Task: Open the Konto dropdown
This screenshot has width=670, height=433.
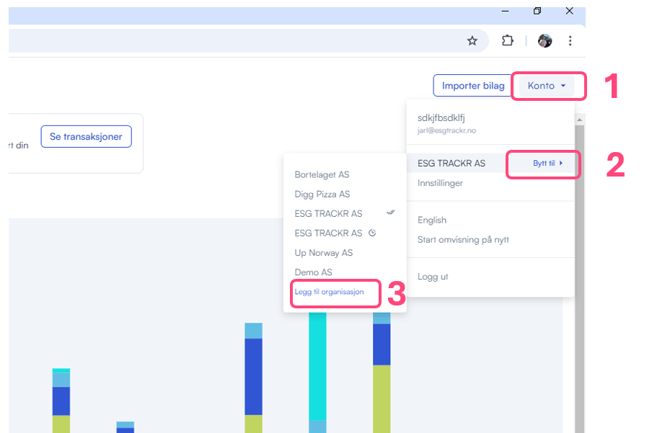Action: [x=547, y=86]
